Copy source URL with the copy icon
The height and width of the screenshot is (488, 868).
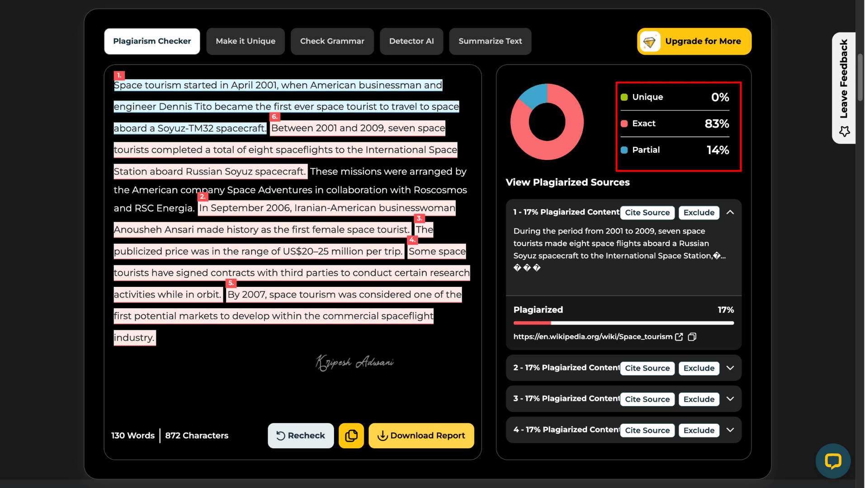(x=692, y=337)
